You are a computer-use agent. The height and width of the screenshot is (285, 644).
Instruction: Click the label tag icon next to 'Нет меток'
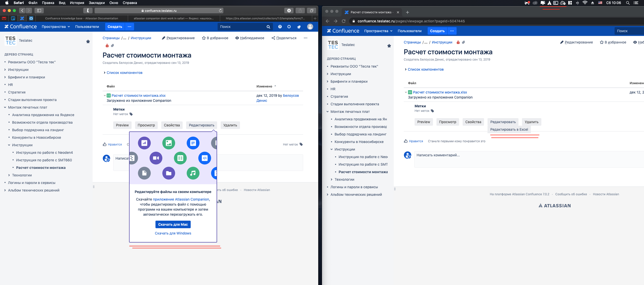pyautogui.click(x=131, y=114)
